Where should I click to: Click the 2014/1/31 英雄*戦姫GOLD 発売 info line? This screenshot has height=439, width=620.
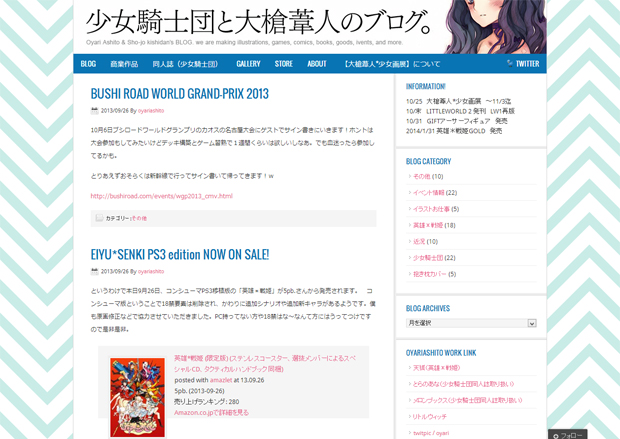[x=454, y=131]
